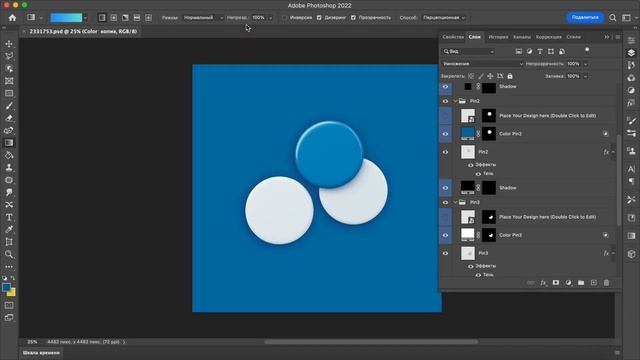Toggle visibility of Color Pin2 layer
This screenshot has width=640, height=360.
[445, 134]
